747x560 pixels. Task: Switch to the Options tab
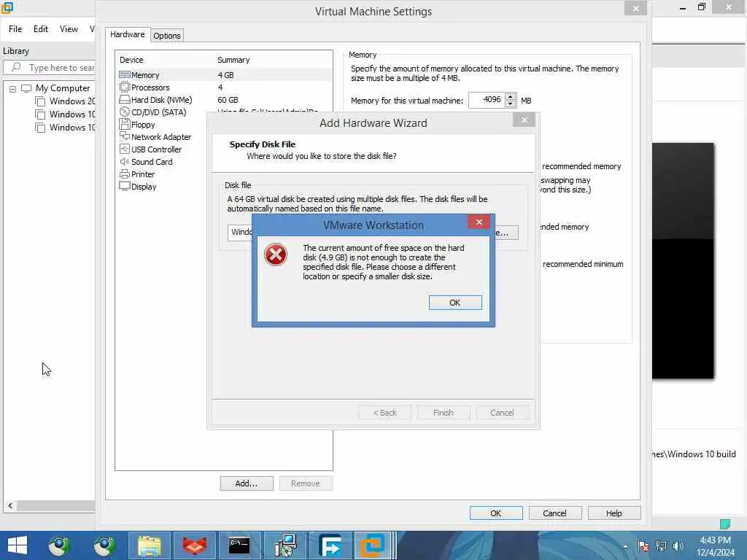pyautogui.click(x=167, y=36)
